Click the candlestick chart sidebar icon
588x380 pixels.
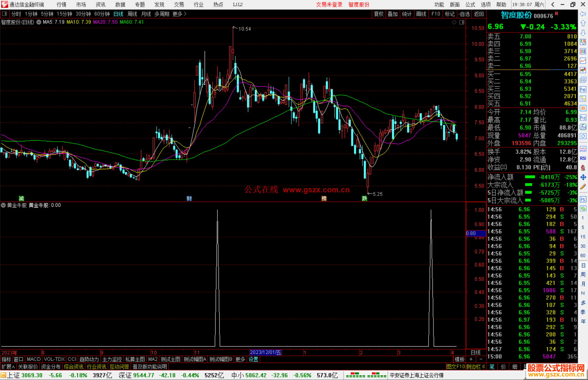point(583,70)
